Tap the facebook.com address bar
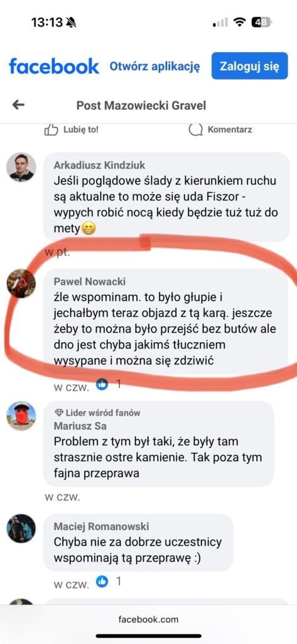This screenshot has width=297, height=644. pos(148,619)
